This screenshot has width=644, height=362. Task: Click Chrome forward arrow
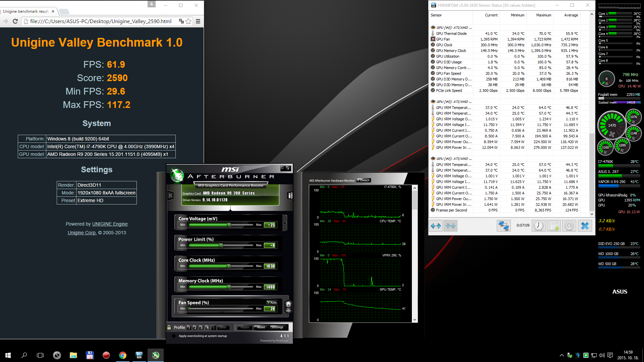5,21
